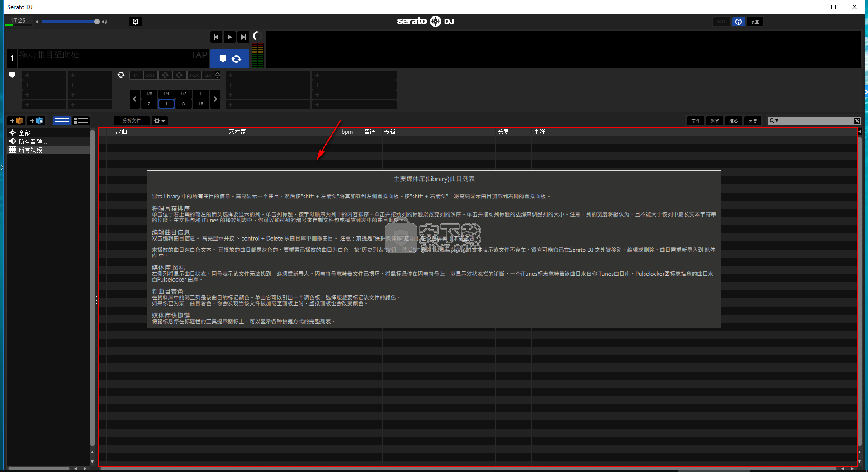The height and width of the screenshot is (472, 868).
Task: Select the cue point marker icon below deck number
Action: coord(12,75)
